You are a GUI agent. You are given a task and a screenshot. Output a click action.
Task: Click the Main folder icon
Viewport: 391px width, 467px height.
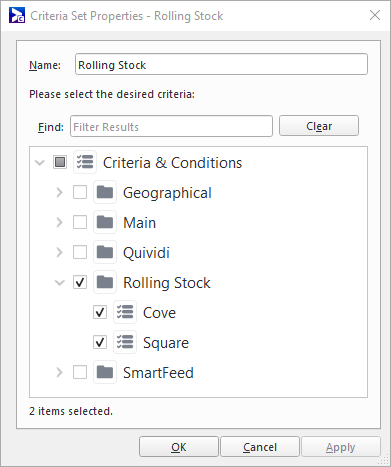pos(105,222)
